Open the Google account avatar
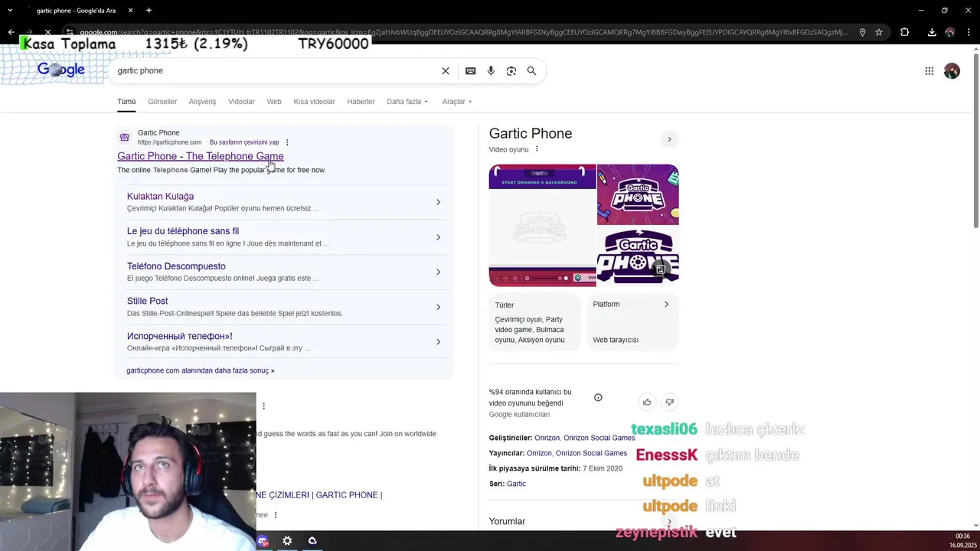The width and height of the screenshot is (980, 551). pyautogui.click(x=952, y=71)
